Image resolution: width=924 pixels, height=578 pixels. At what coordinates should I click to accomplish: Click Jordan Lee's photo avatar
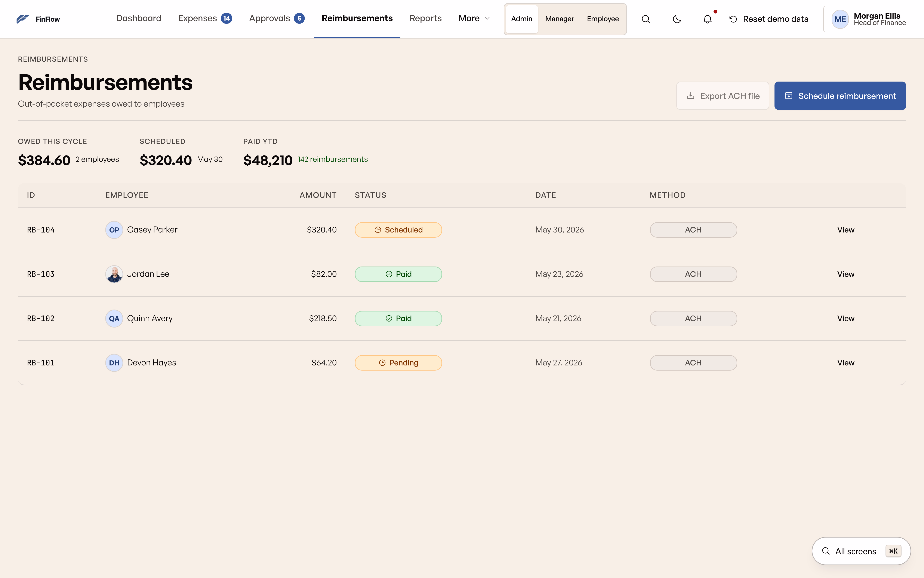pos(114,274)
